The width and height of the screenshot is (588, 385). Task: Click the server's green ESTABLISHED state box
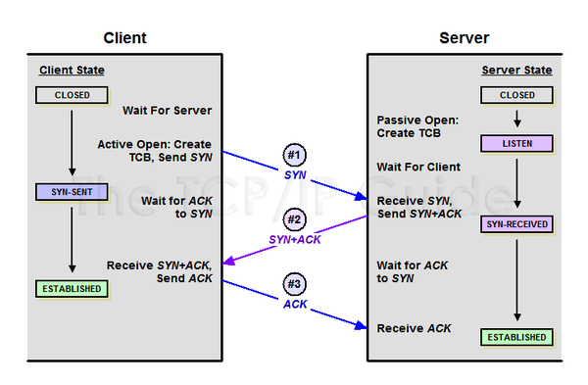click(516, 337)
